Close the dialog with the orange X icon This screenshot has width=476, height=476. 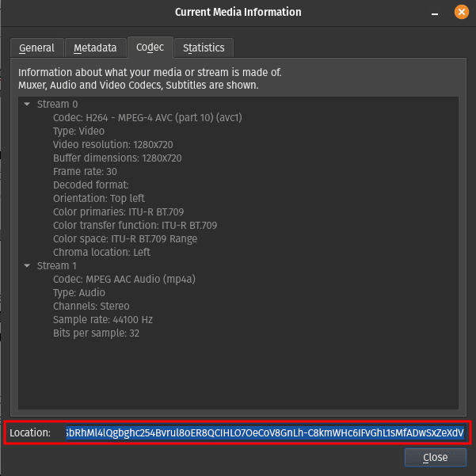pyautogui.click(x=460, y=12)
